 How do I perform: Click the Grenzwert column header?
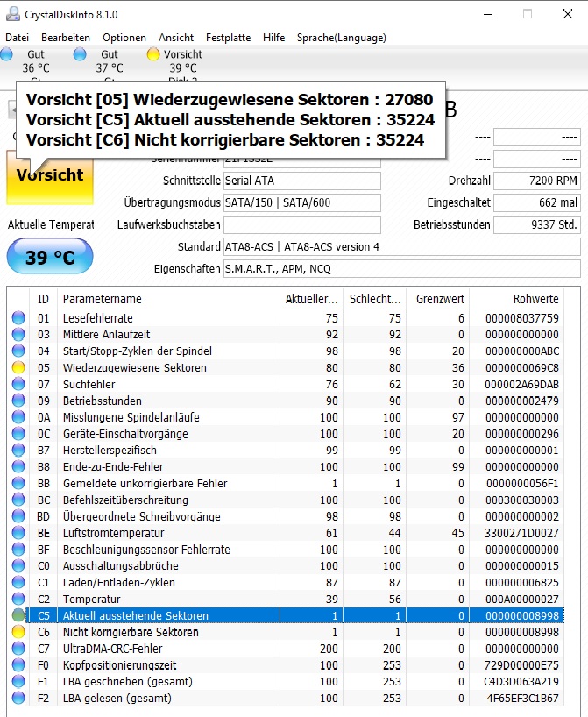click(x=437, y=299)
